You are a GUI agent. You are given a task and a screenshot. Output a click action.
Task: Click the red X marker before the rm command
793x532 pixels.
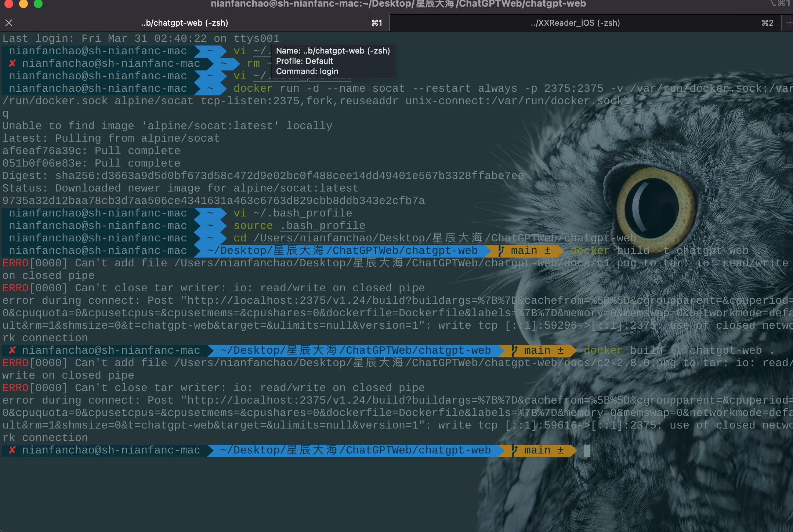pos(12,63)
